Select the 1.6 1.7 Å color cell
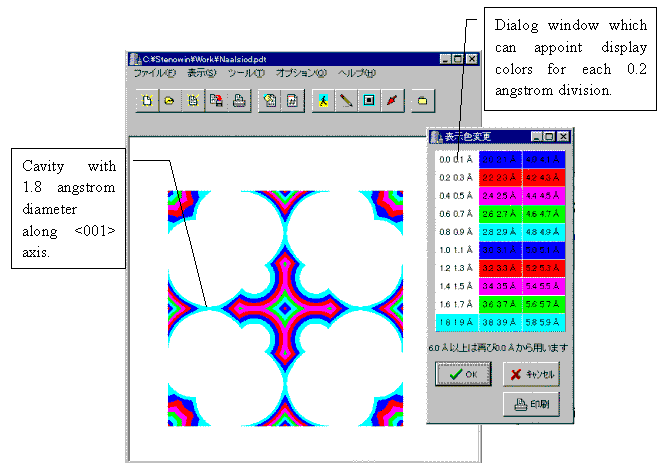The width and height of the screenshot is (671, 468). pyautogui.click(x=457, y=304)
